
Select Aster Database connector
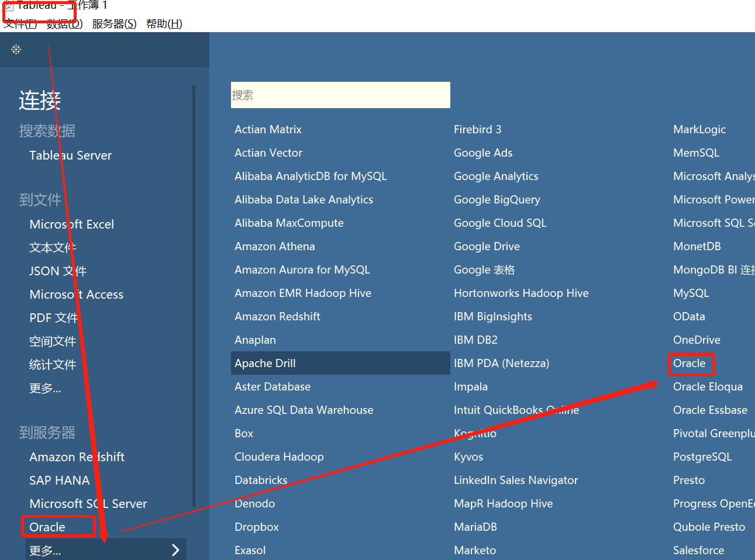pyautogui.click(x=273, y=386)
